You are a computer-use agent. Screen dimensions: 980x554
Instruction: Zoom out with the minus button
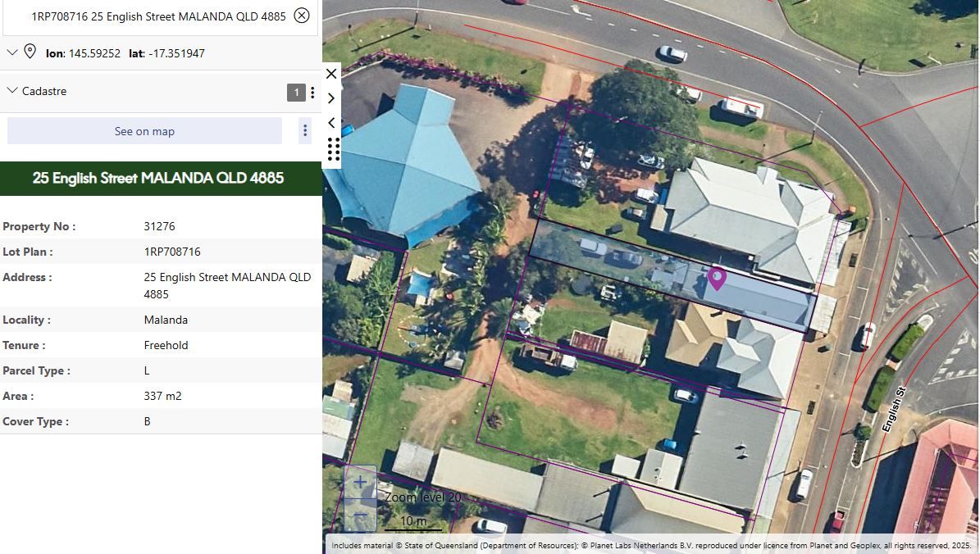360,515
